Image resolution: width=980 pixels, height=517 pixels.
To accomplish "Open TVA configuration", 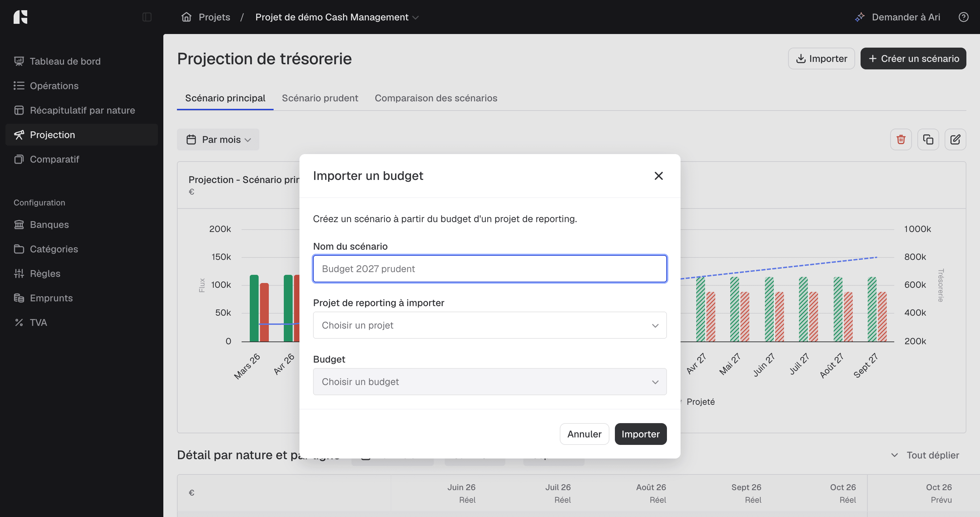I will 81,322.
